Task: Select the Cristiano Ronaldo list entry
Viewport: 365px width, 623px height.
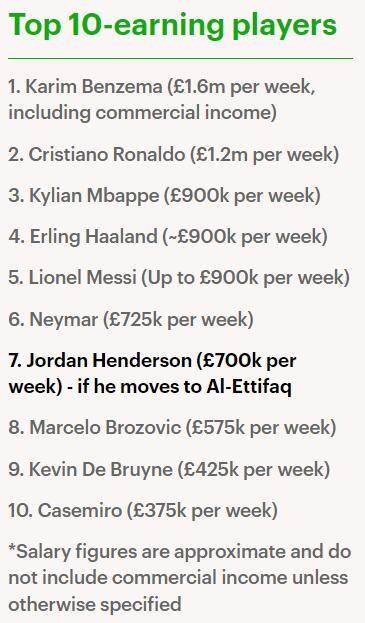Action: tap(174, 155)
